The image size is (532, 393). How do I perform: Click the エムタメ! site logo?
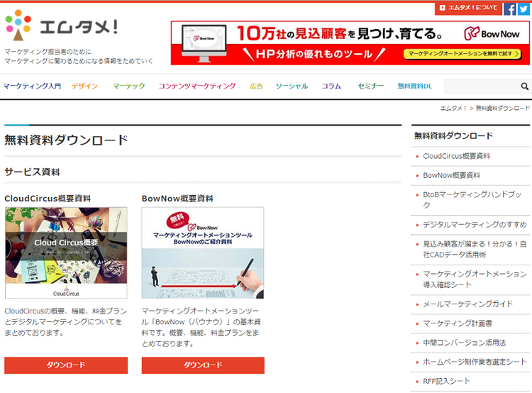62,26
